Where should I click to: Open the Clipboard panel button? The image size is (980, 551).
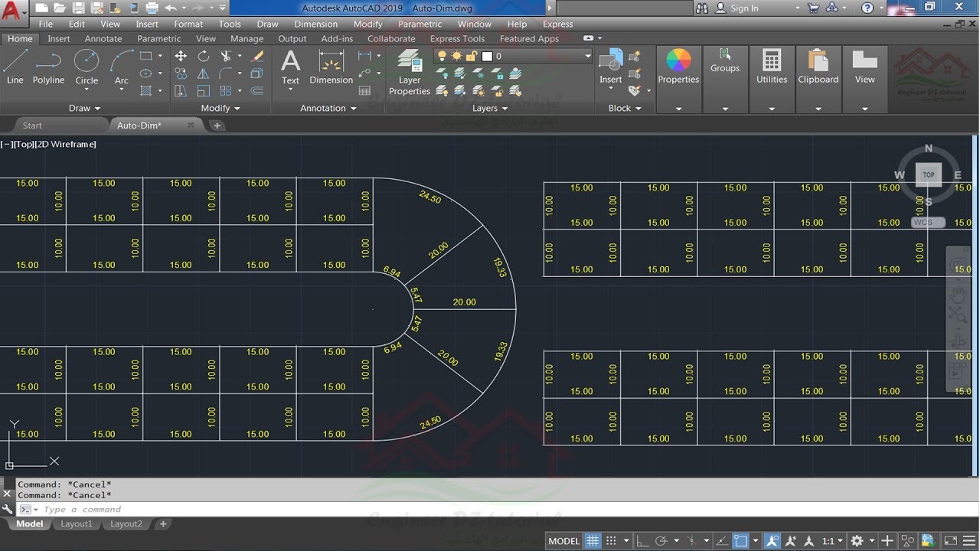click(x=818, y=67)
